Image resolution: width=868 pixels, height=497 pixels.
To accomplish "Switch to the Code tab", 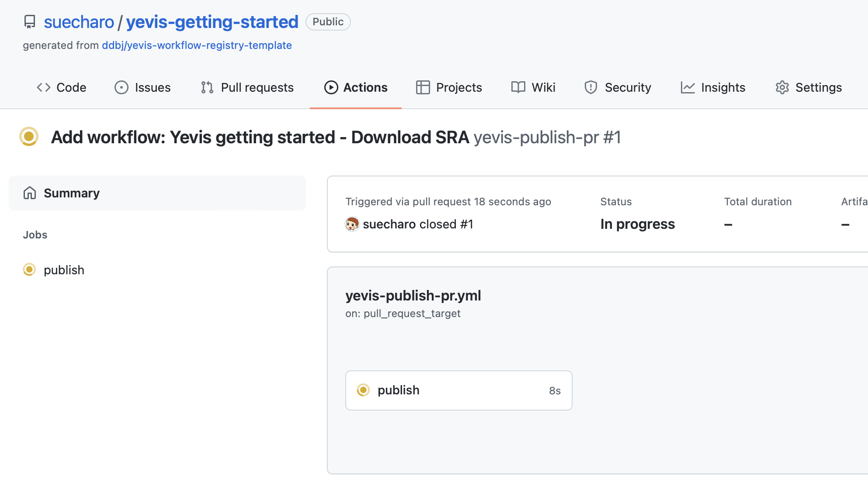I will pyautogui.click(x=62, y=87).
